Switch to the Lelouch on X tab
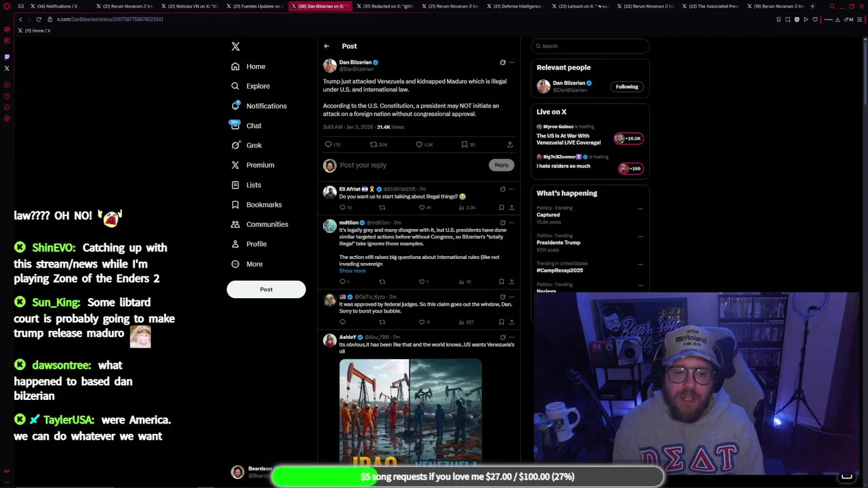Viewport: 868px width, 488px height. (x=582, y=6)
